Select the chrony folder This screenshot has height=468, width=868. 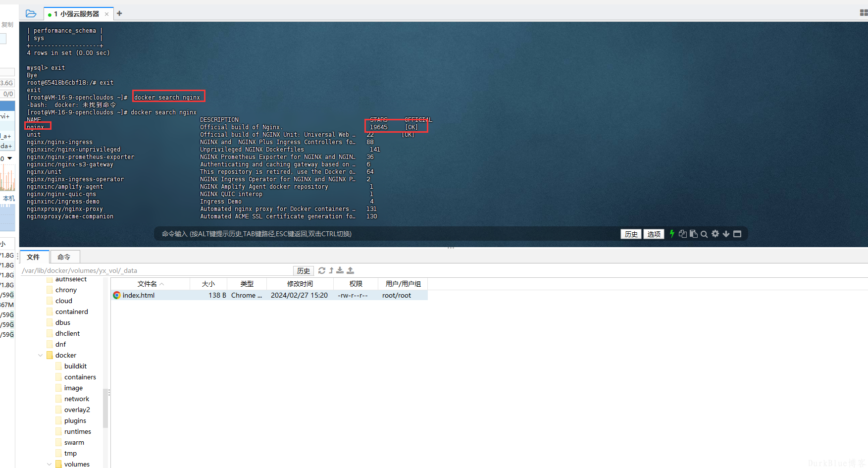(66, 290)
